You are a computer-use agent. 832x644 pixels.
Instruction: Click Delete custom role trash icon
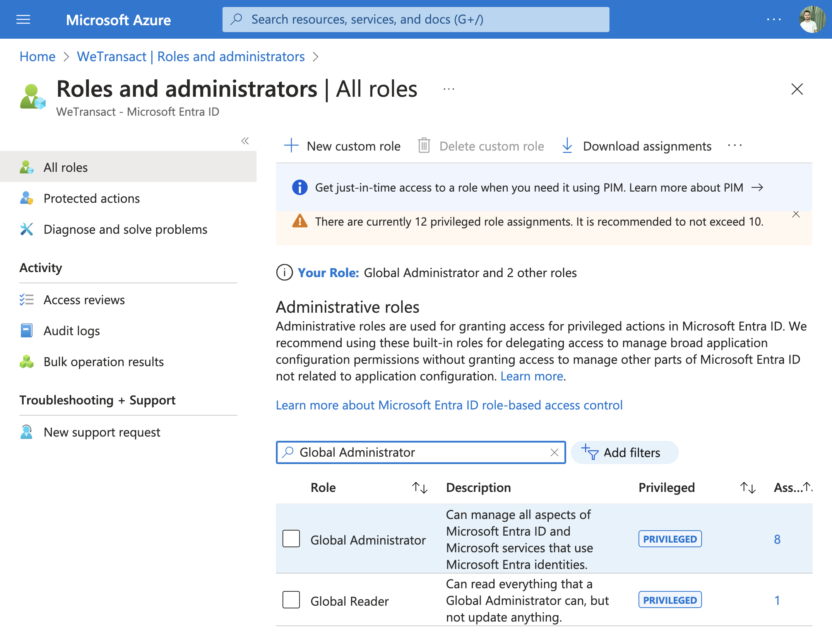click(424, 146)
